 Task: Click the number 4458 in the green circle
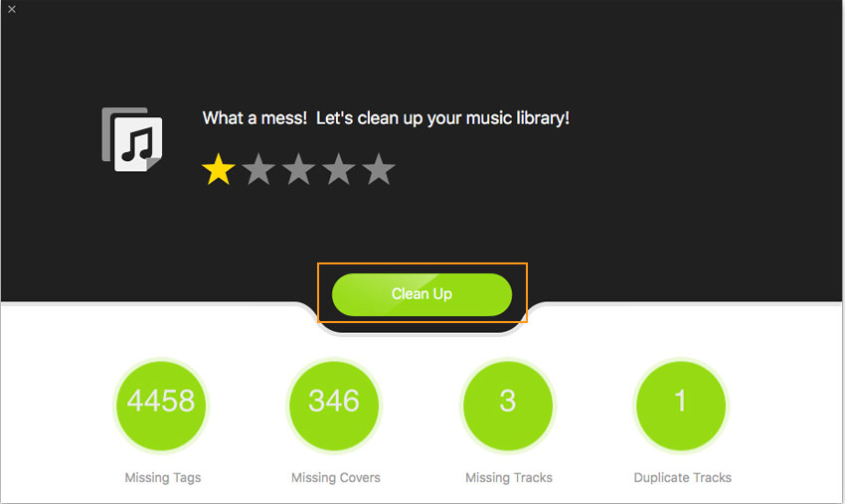coord(161,401)
